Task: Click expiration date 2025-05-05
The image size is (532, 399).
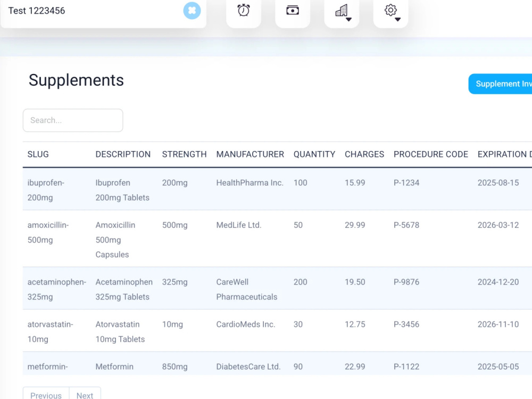Action: pyautogui.click(x=498, y=367)
